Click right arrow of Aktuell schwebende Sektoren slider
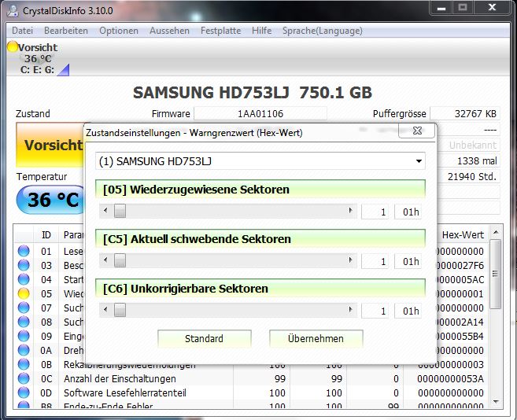This screenshot has width=517, height=420. 350,260
